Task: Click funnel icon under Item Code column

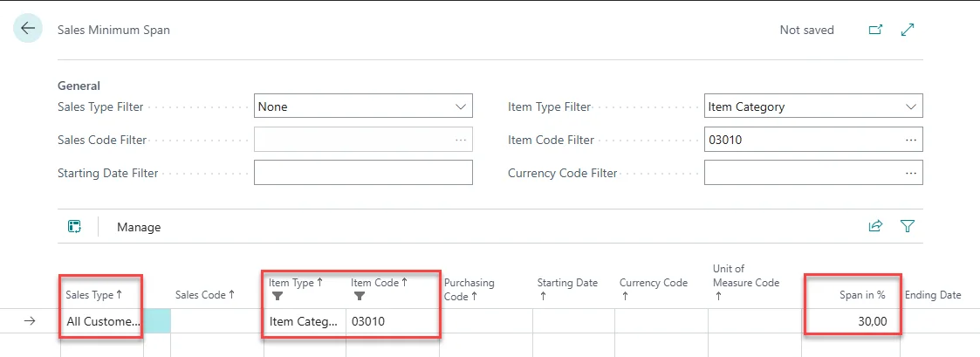Action: point(360,297)
